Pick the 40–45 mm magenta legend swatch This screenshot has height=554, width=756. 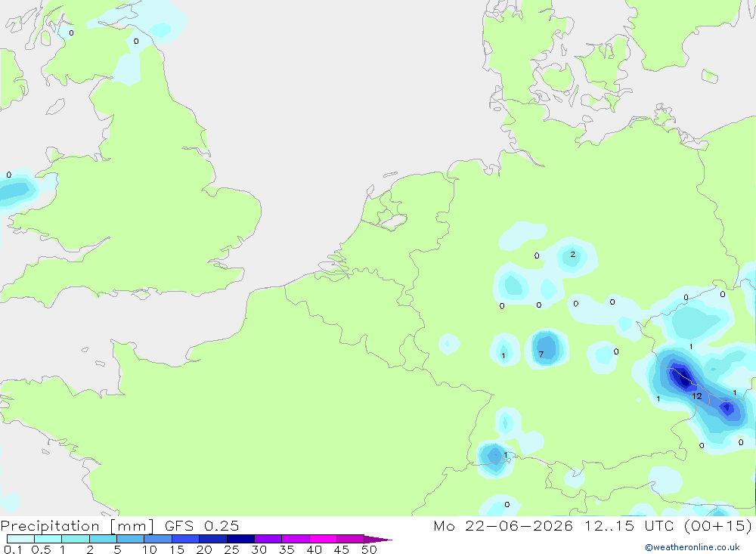tap(323, 539)
